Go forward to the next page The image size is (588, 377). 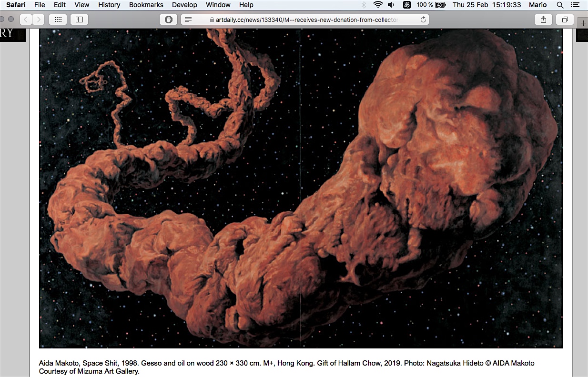pos(39,20)
